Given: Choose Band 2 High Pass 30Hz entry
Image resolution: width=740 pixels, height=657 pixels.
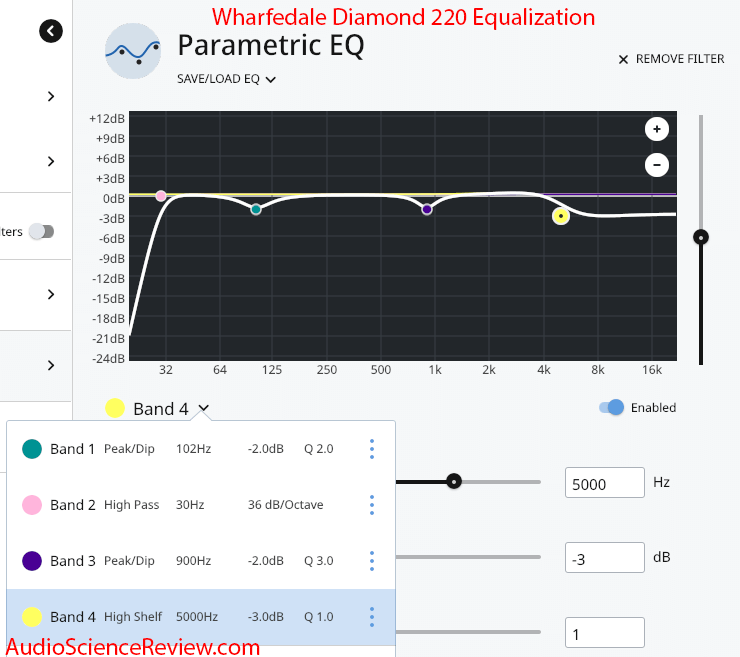Looking at the screenshot, I should pos(201,505).
